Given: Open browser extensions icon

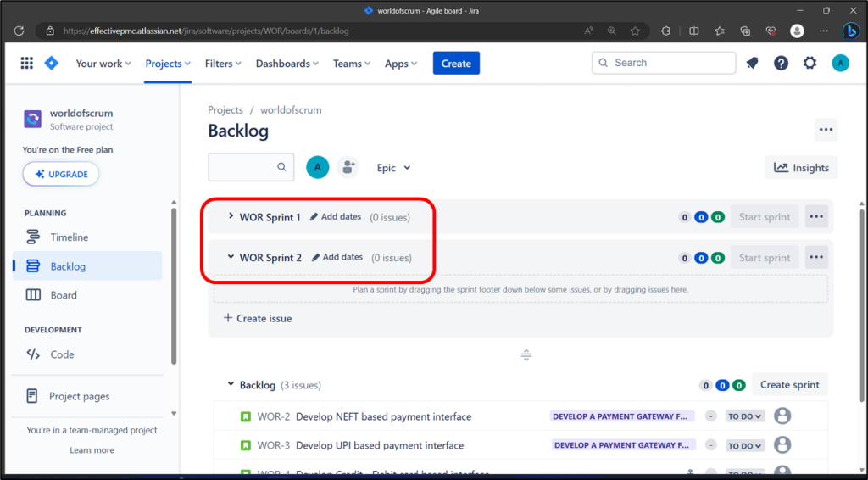Looking at the screenshot, I should (x=665, y=31).
